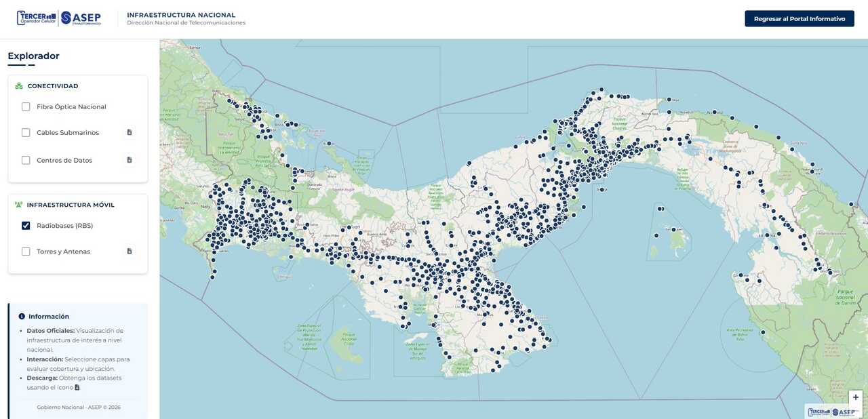The height and width of the screenshot is (419, 868).
Task: Click the green Conectividad network icon
Action: (19, 86)
